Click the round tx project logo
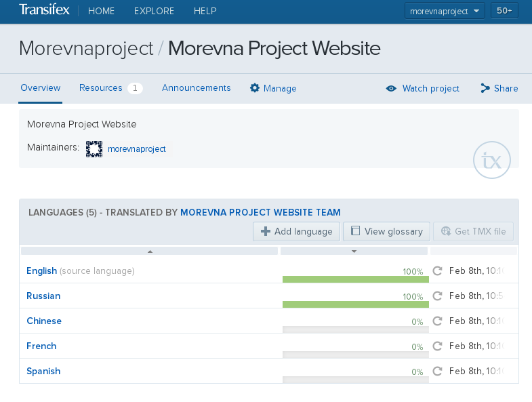The width and height of the screenshot is (532, 402). pyautogui.click(x=491, y=160)
